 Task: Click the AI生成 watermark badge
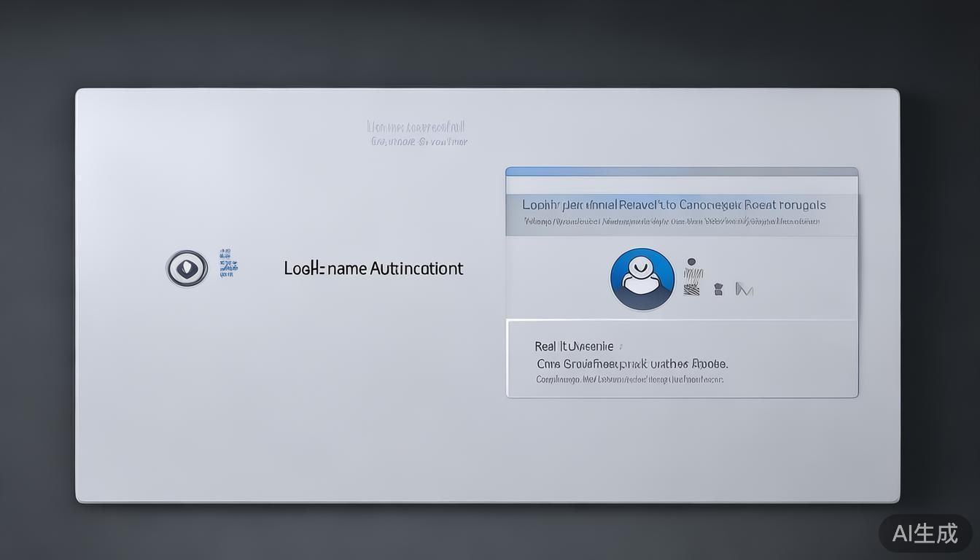click(925, 533)
